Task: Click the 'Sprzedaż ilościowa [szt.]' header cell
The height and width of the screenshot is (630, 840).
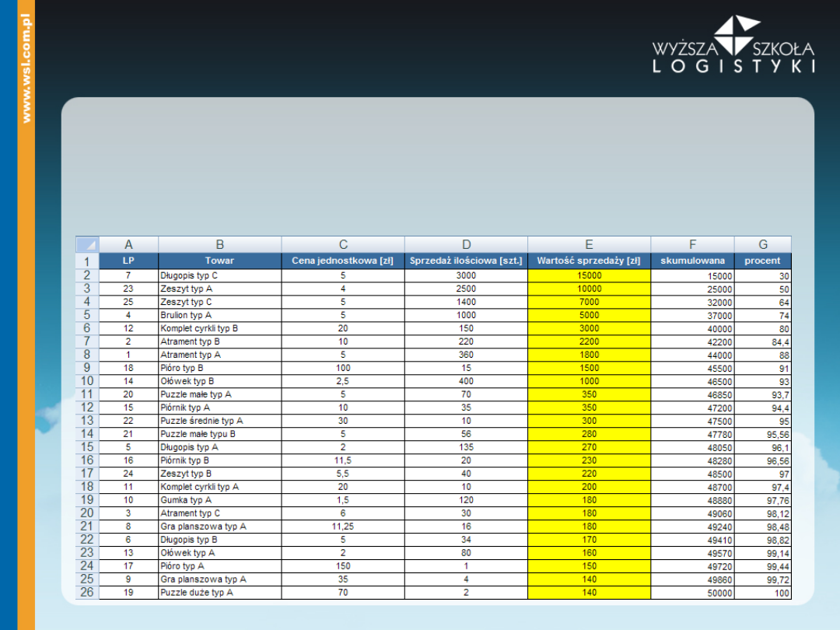Action: pos(466,261)
